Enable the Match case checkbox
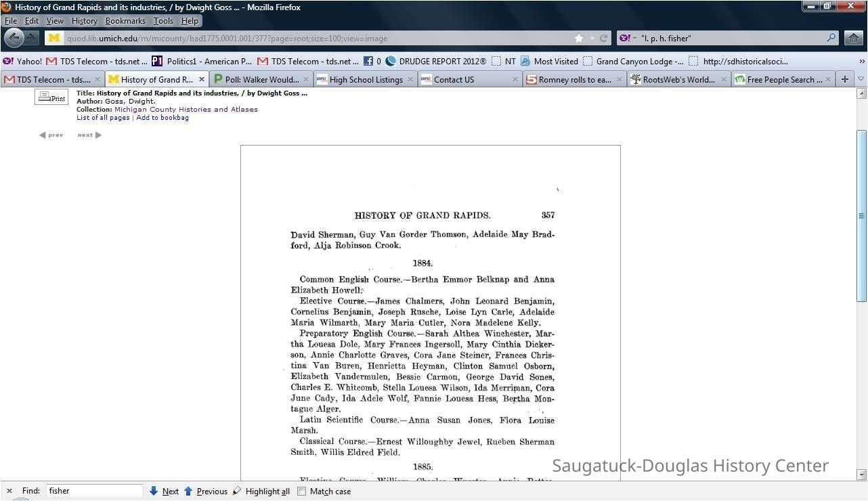This screenshot has width=868, height=501. 302,492
